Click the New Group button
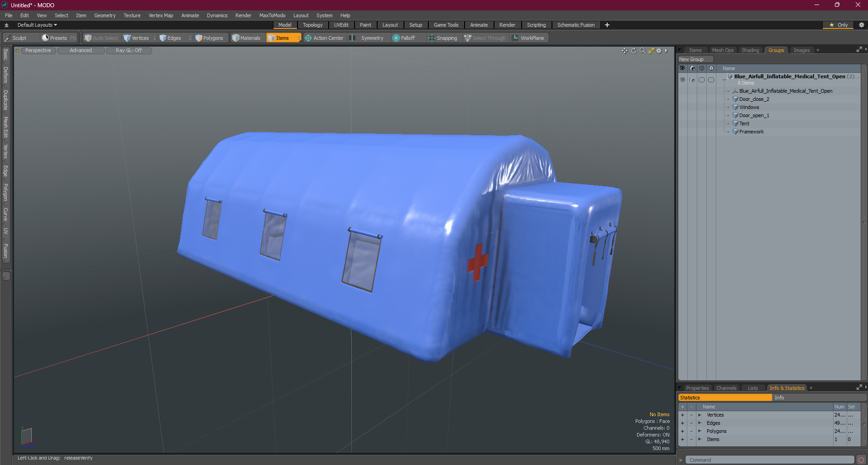This screenshot has height=465, width=868. coord(695,59)
